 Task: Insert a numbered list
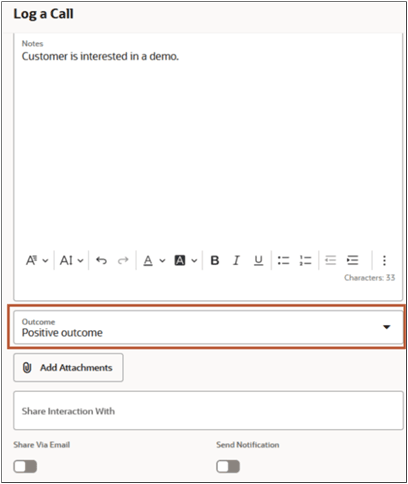pos(305,260)
